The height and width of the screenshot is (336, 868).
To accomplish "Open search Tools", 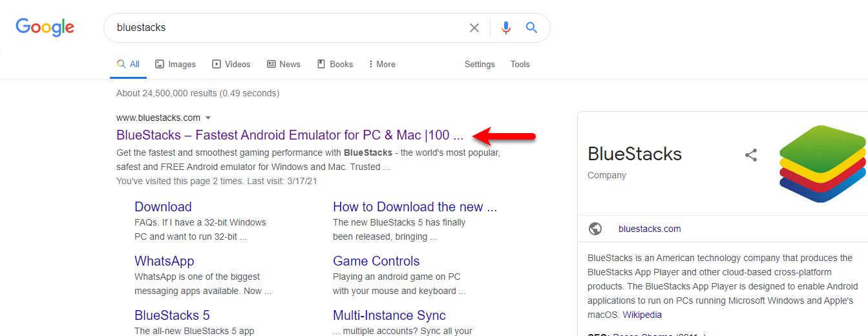I will click(x=520, y=64).
